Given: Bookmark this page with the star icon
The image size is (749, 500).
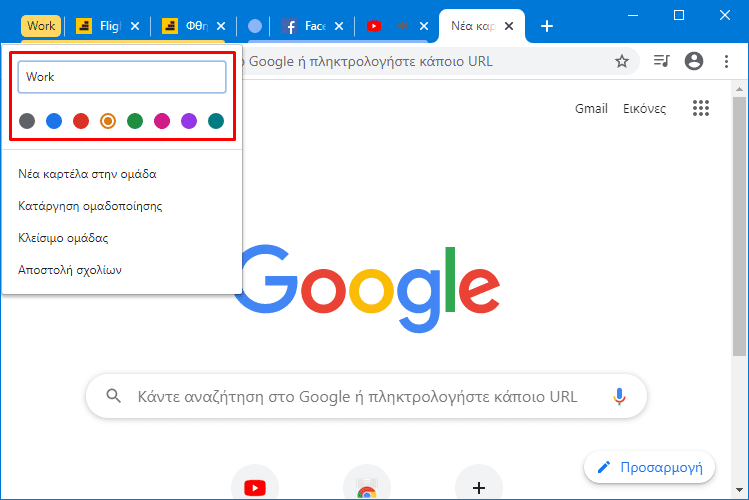Looking at the screenshot, I should [621, 61].
